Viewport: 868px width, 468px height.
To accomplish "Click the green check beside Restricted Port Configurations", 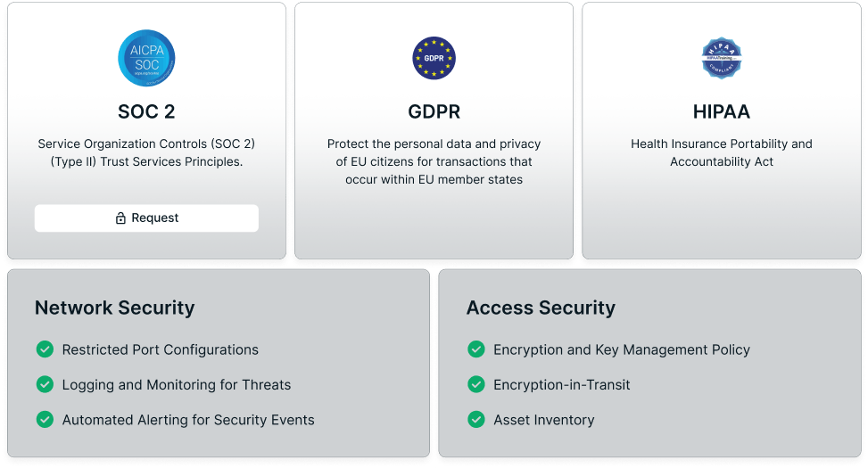I will 45,349.
